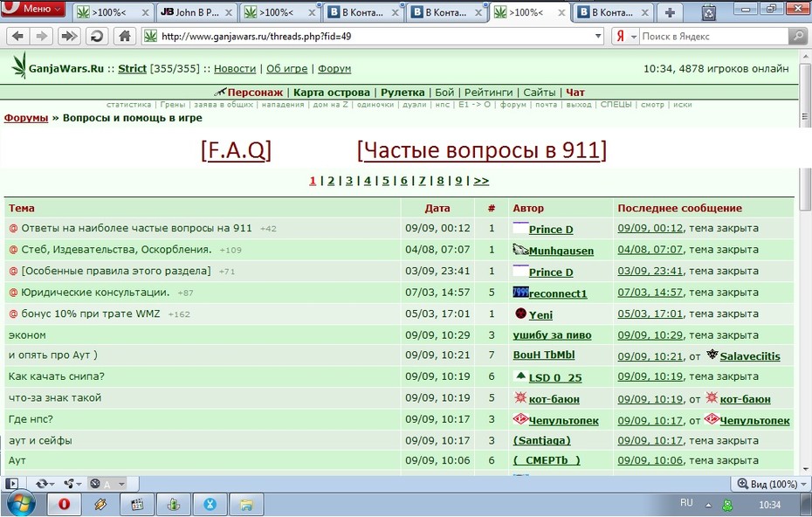
Task: Open the Windows Start button
Action: pyautogui.click(x=20, y=504)
